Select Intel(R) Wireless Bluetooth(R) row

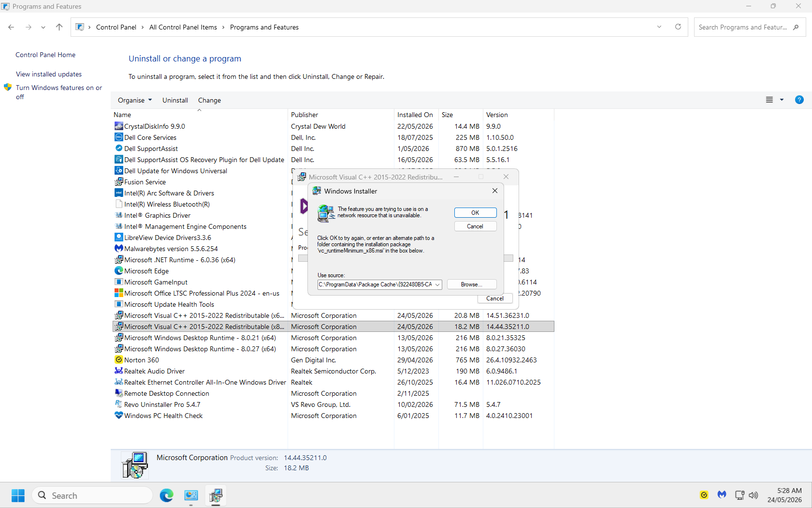tap(333, 204)
